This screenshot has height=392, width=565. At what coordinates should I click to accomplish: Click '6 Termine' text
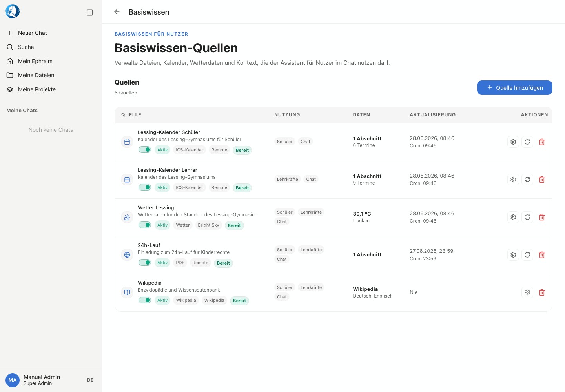point(364,145)
